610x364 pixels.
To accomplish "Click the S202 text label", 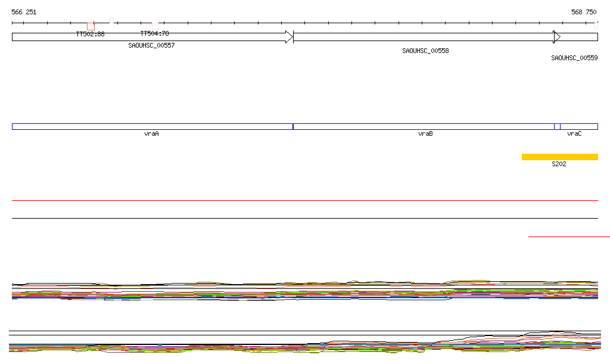I will [559, 164].
